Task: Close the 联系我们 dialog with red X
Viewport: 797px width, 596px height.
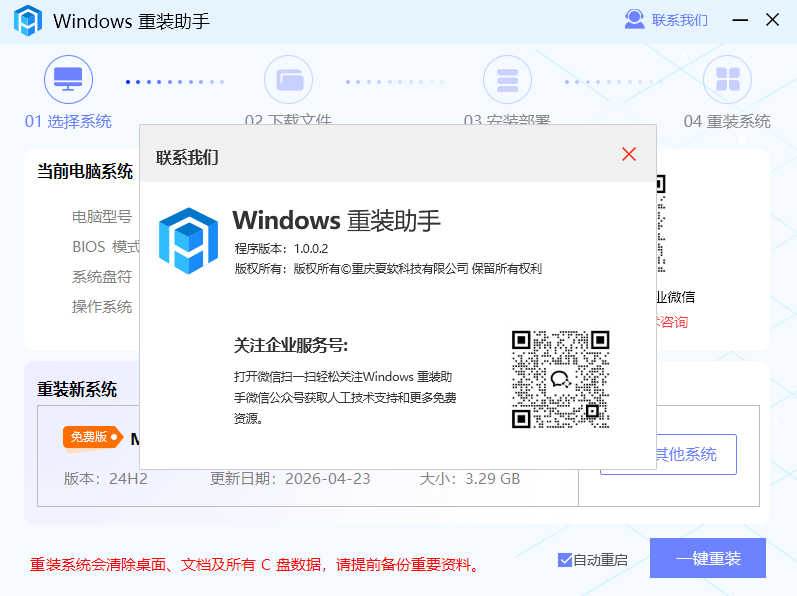Action: pyautogui.click(x=629, y=154)
